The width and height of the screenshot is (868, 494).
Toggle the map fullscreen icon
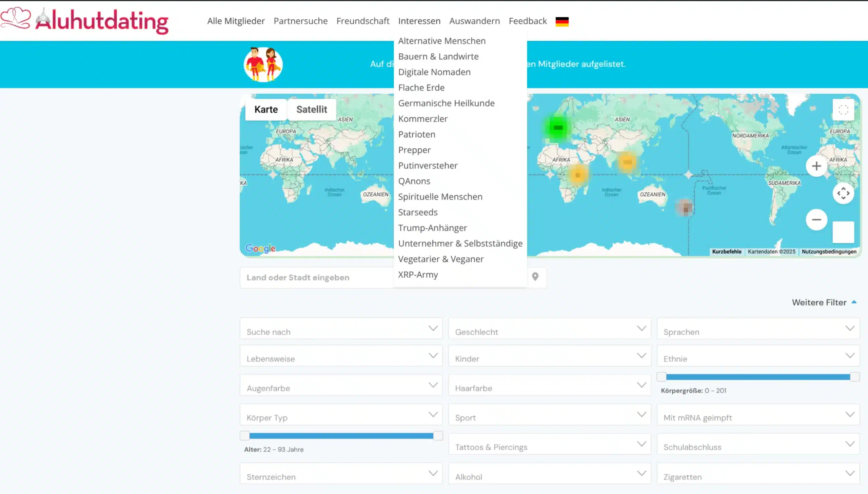tap(843, 110)
